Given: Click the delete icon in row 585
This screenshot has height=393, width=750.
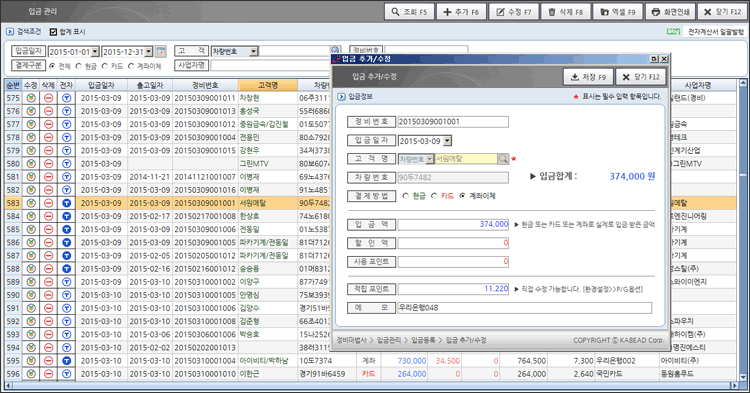Looking at the screenshot, I should click(x=48, y=229).
